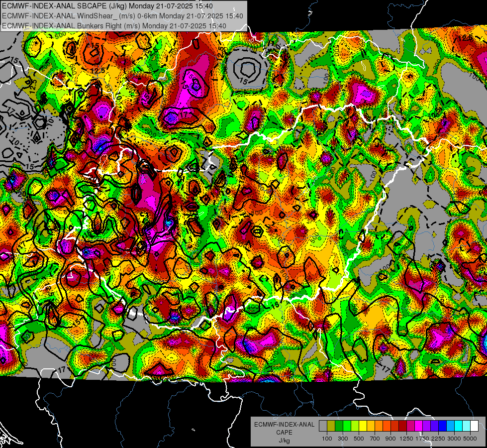Click the legend scale value 1750
The height and width of the screenshot is (448, 487).
coord(422,439)
